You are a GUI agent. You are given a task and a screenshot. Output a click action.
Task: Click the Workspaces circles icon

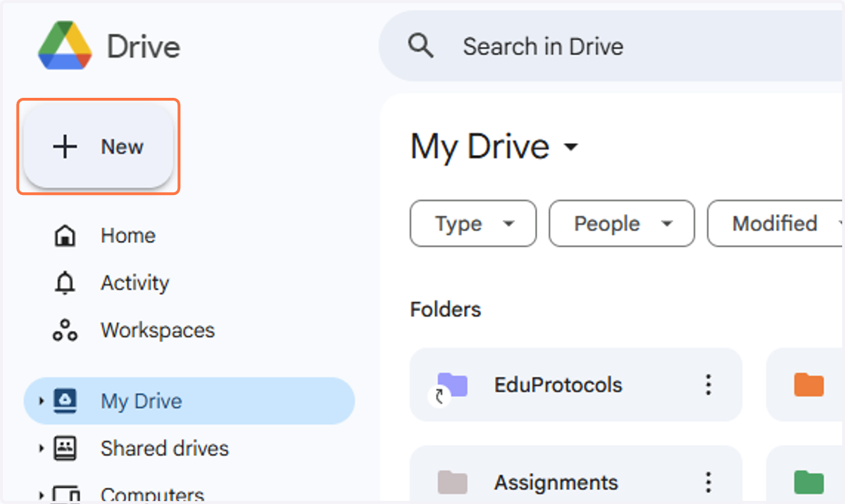click(x=65, y=330)
